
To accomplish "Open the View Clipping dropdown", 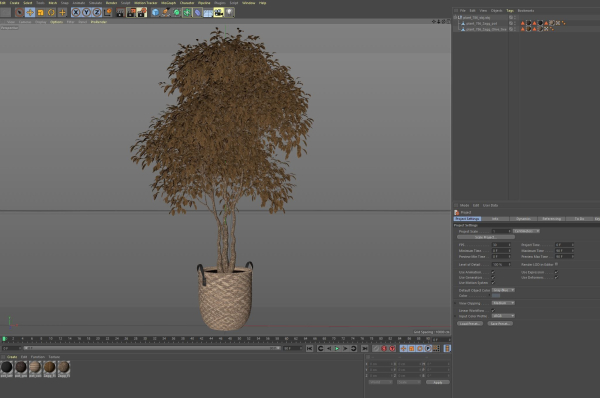I will (503, 303).
